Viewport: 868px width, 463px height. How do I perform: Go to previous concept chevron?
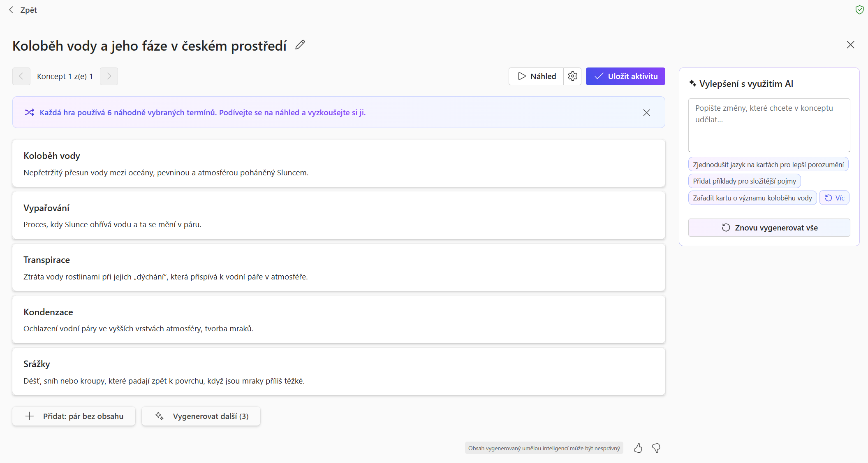(21, 76)
